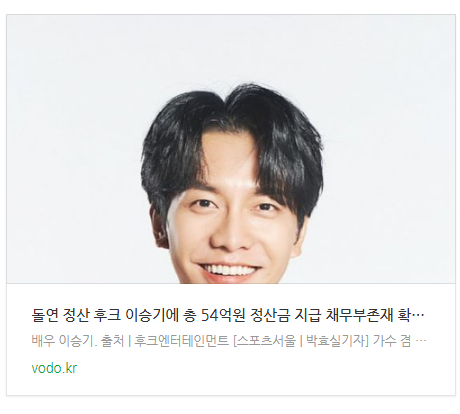
Task: Click 채무부존재 in the headline
Action: 358,315
